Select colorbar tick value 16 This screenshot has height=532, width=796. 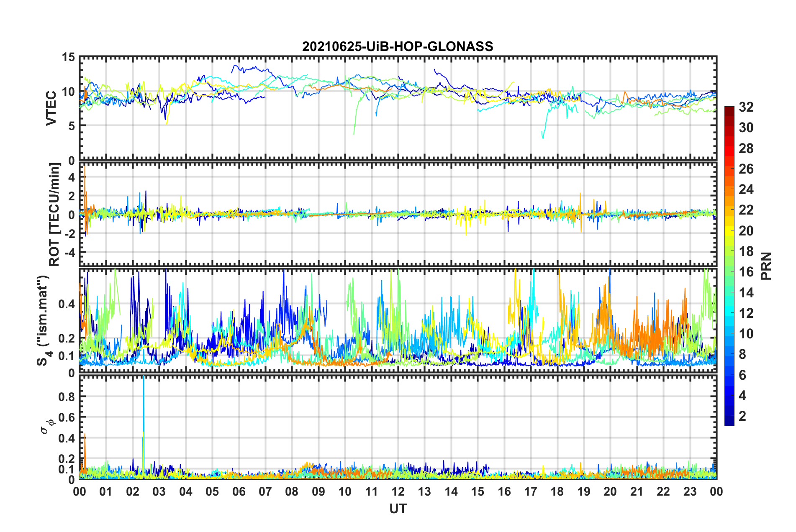[x=746, y=272]
